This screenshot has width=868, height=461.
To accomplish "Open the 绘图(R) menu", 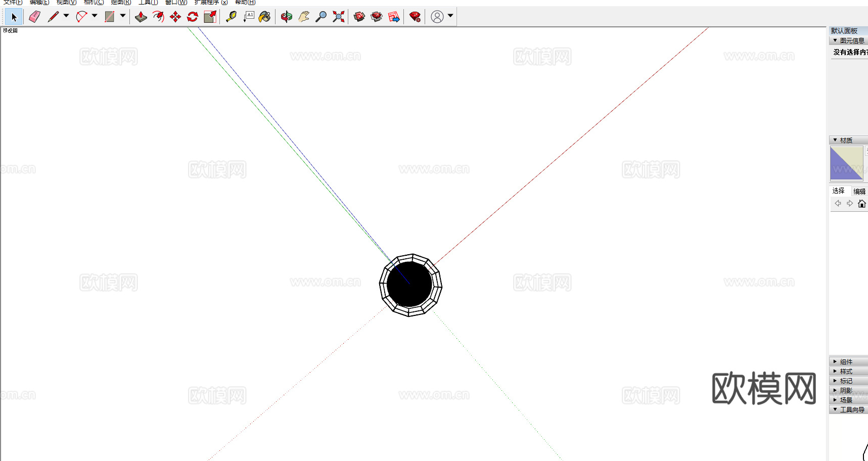I will [x=121, y=3].
